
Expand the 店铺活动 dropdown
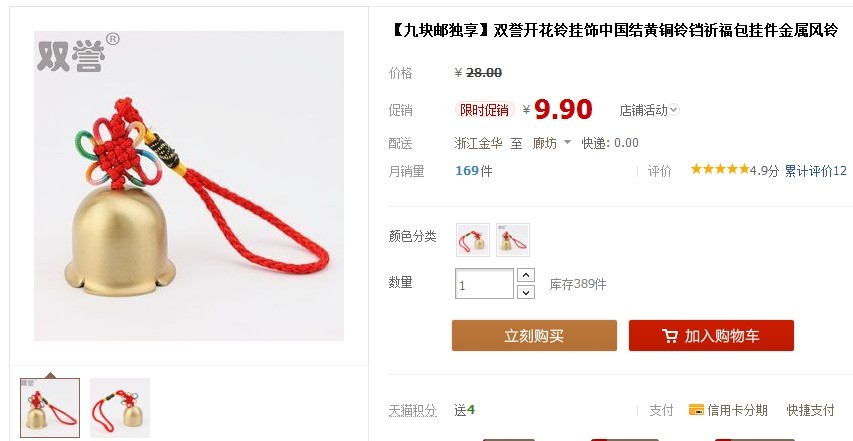649,110
